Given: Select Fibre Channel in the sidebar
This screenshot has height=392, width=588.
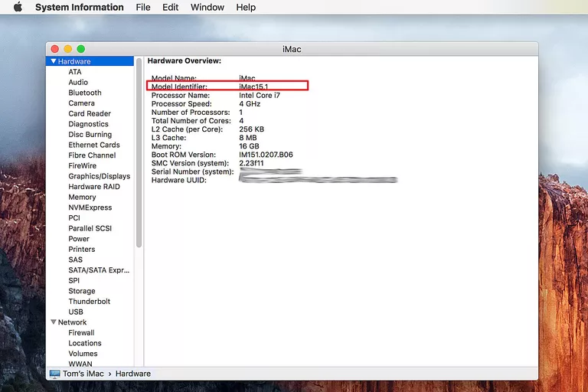Looking at the screenshot, I should [92, 155].
